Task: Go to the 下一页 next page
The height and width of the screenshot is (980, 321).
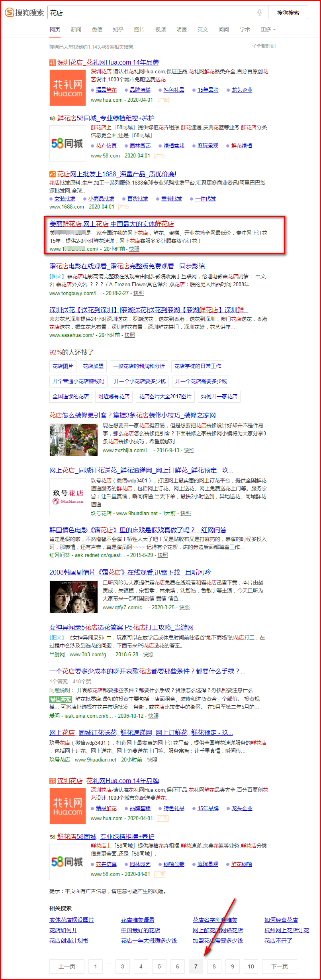Action: click(x=280, y=966)
